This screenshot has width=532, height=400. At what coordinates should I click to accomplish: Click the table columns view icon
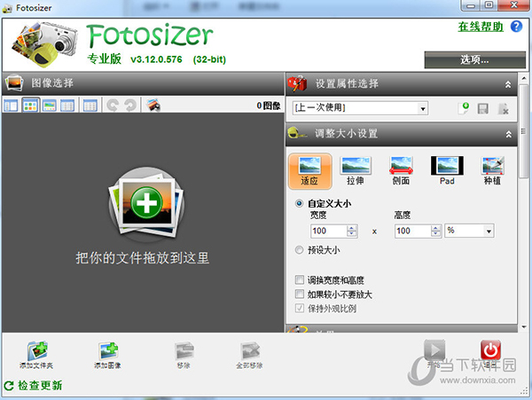click(x=90, y=106)
